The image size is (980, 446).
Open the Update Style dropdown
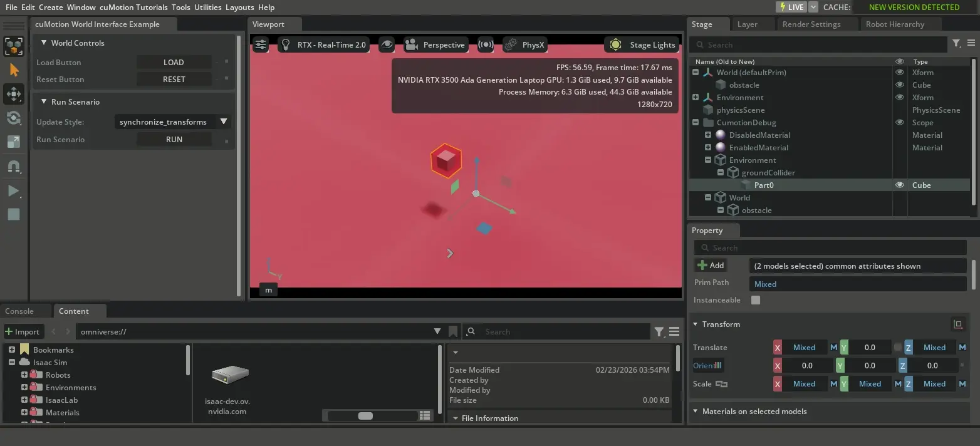click(x=172, y=122)
